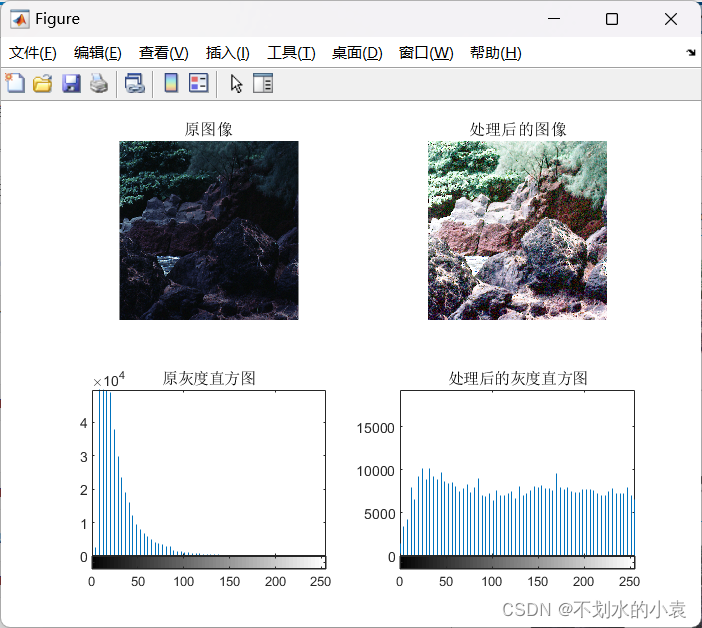Open the 编辑(E) menu
The width and height of the screenshot is (702, 628).
coord(98,53)
